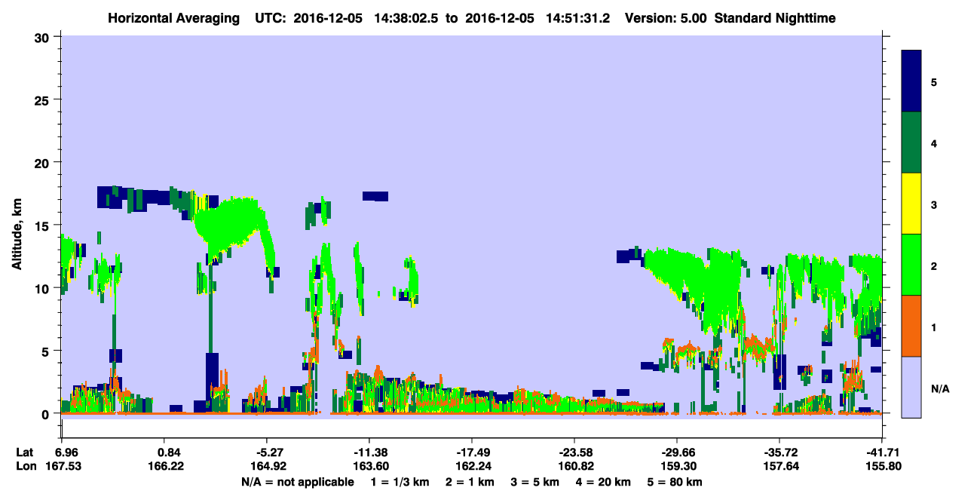Click the colorbar label '3'

coord(934,204)
